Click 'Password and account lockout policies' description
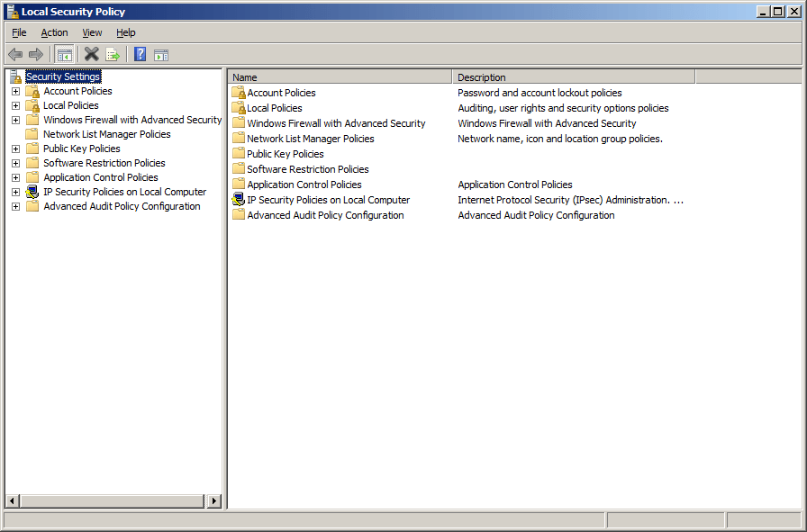 pos(540,93)
